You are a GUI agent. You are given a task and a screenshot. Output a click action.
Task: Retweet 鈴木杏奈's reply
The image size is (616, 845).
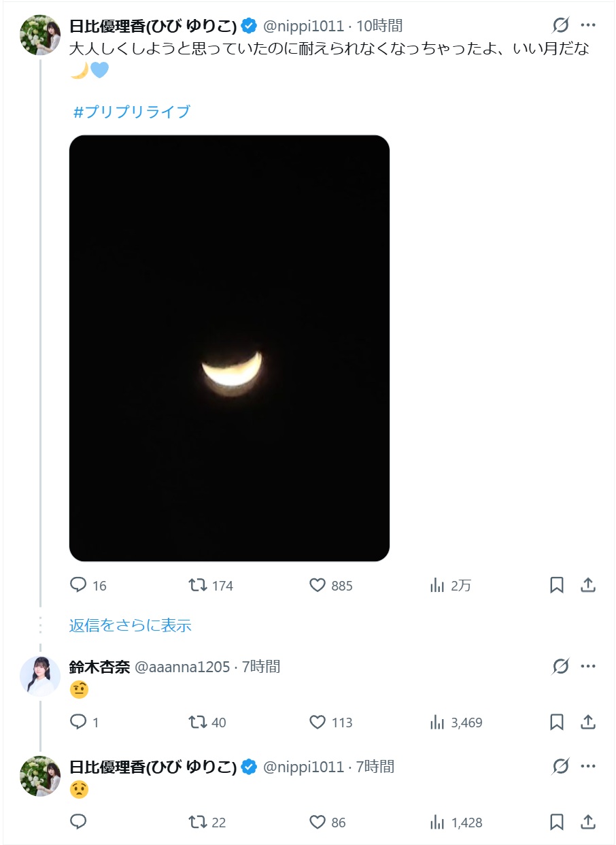pos(198,722)
